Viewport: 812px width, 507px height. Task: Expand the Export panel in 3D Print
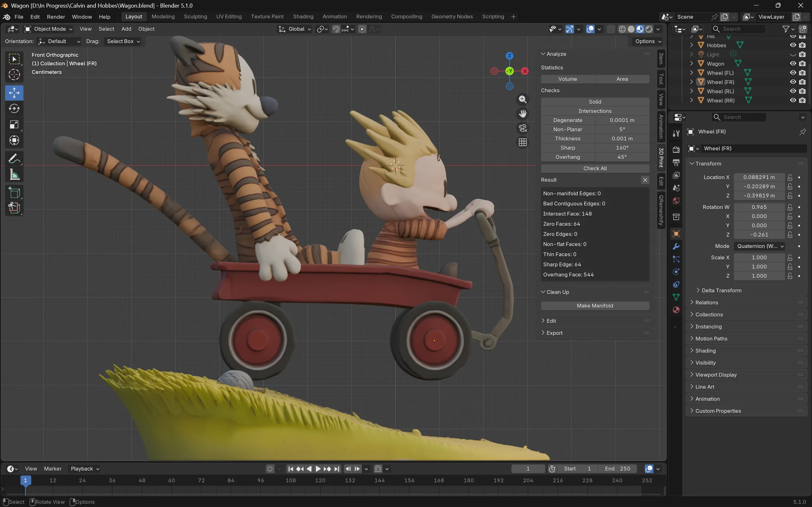(x=554, y=333)
